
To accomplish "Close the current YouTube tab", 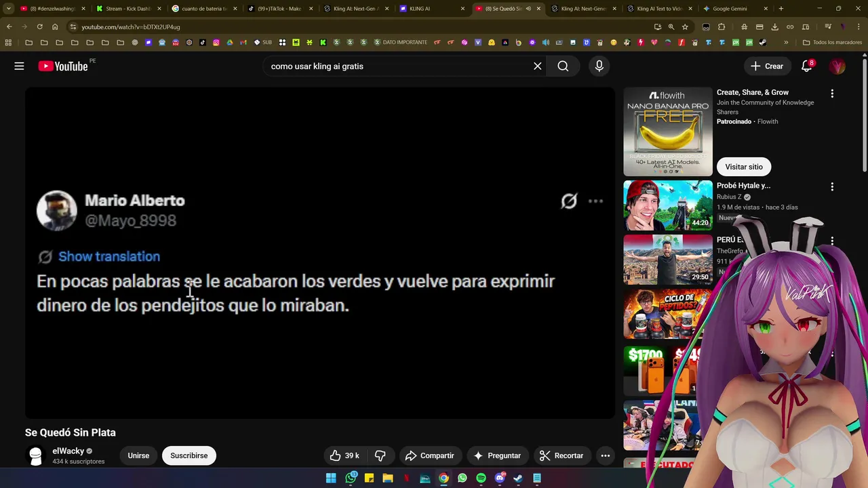I will tap(539, 9).
